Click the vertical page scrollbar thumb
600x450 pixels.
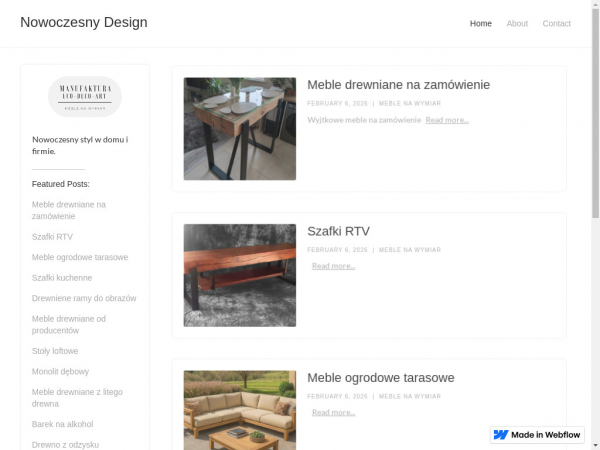tap(596, 113)
